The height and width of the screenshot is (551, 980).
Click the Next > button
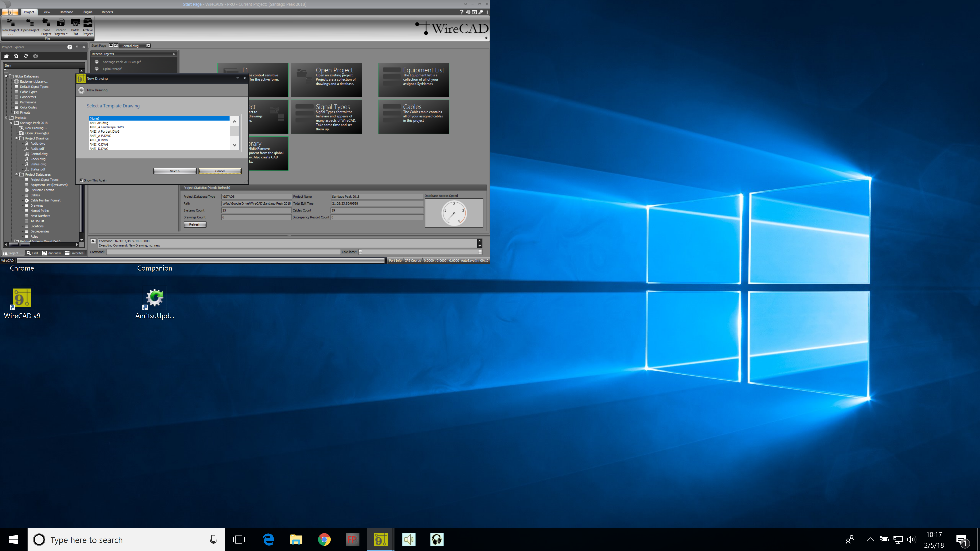(x=175, y=171)
